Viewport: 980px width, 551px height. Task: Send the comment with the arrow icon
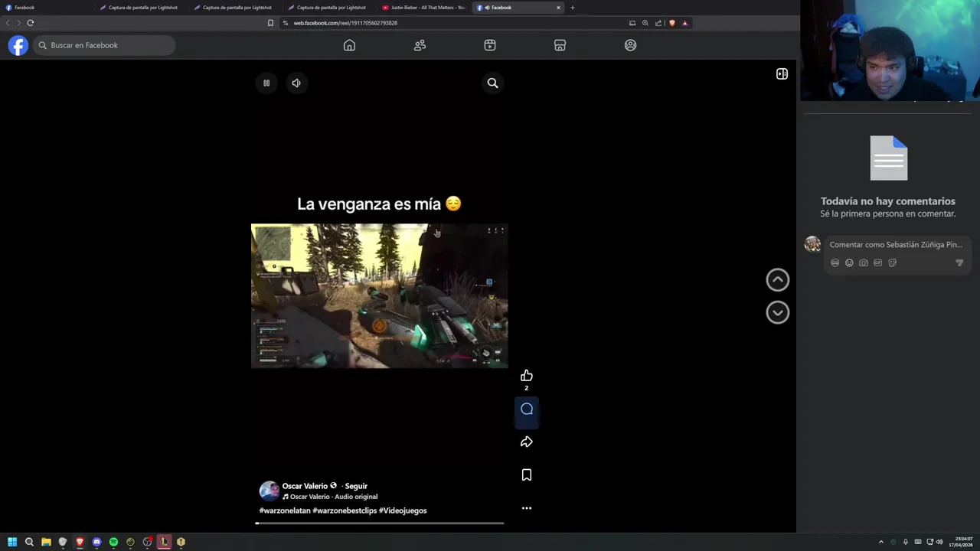(959, 263)
